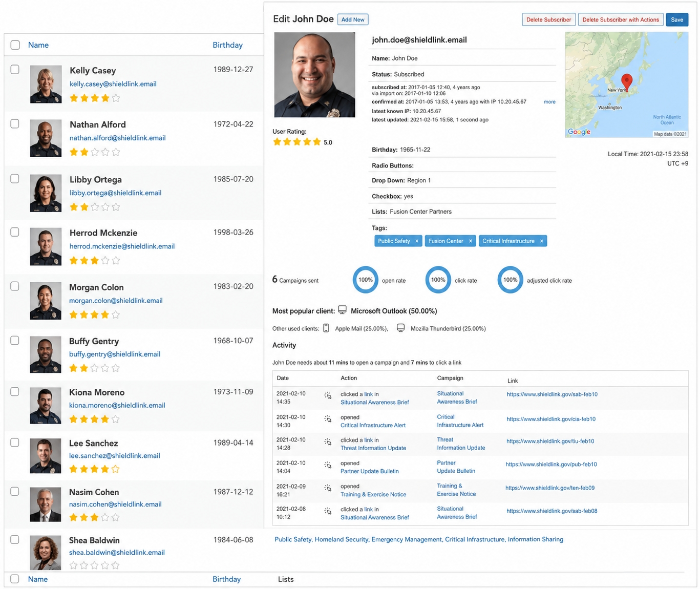Screen dimensions: 700x589
Task: Click the Mozilla Thunderbird monitor icon
Action: pos(400,328)
